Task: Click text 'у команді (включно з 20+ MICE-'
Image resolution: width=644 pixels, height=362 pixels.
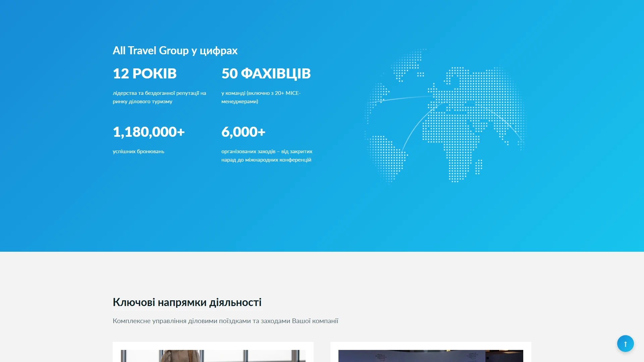Action: 261,93
